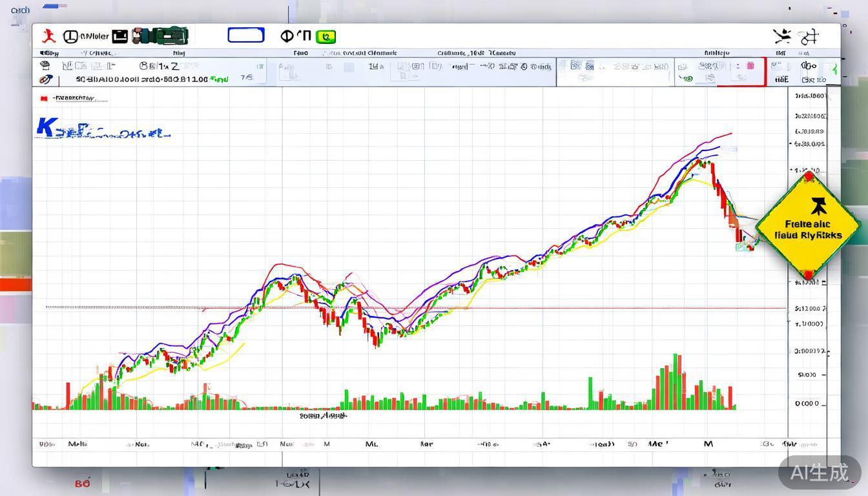The height and width of the screenshot is (496, 868).
Task: Click the small red legend marker above chart
Action: click(x=44, y=99)
